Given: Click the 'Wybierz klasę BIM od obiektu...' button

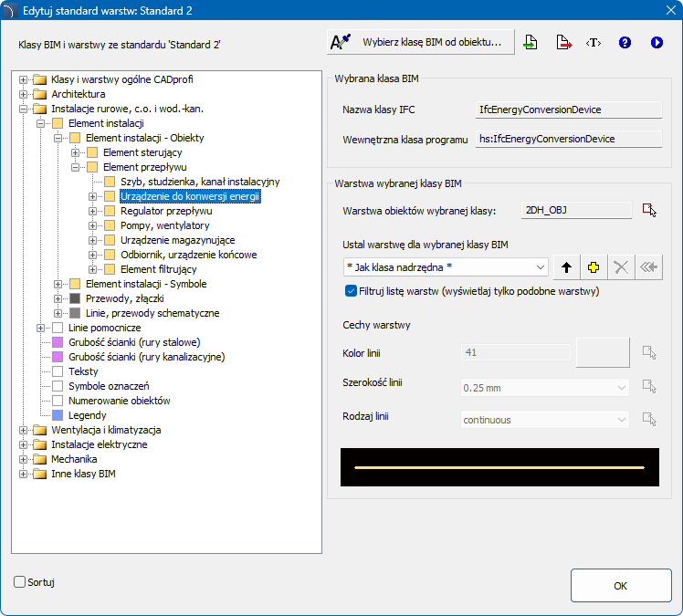Looking at the screenshot, I should (x=420, y=42).
